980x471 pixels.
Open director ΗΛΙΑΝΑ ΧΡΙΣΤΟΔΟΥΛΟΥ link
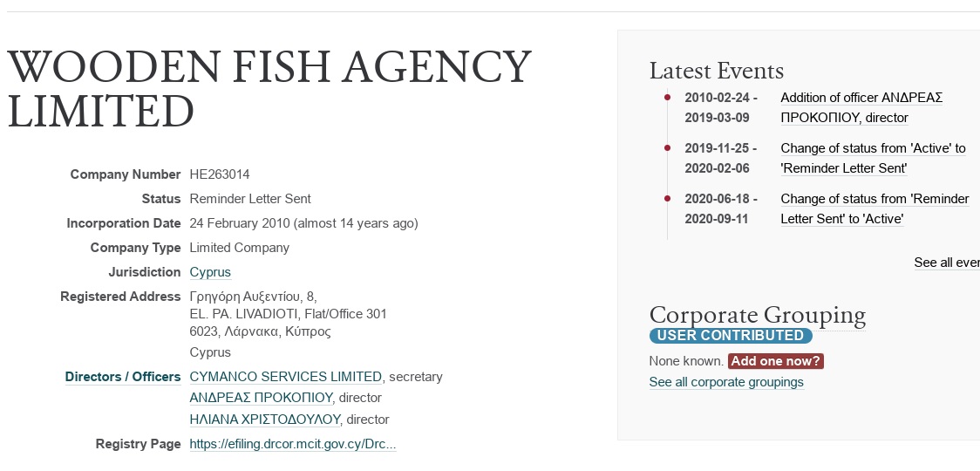(x=264, y=420)
